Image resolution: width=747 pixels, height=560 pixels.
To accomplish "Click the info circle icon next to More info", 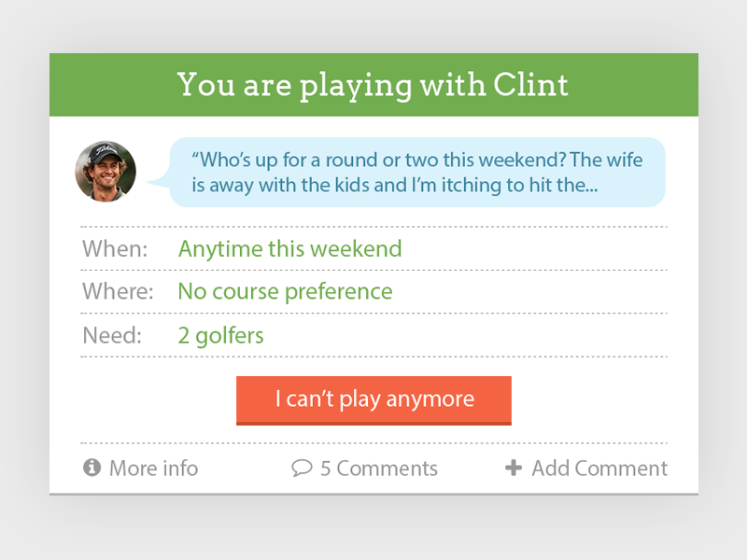I will click(92, 469).
